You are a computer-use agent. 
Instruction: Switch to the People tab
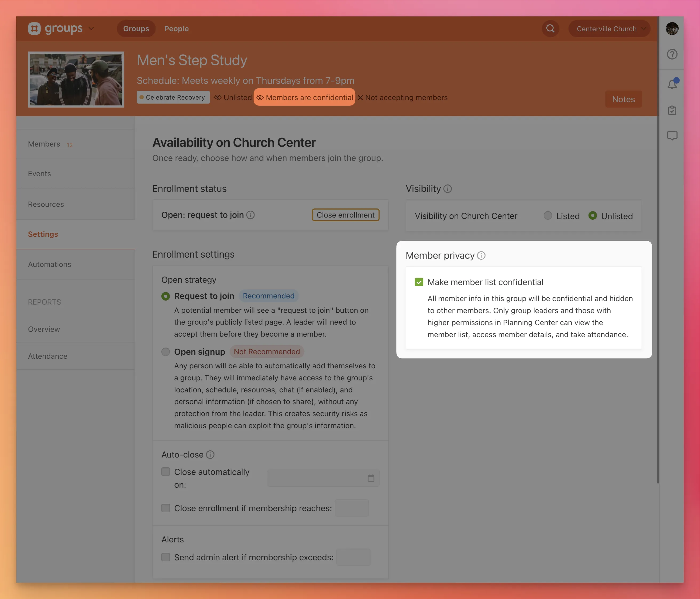(x=176, y=29)
